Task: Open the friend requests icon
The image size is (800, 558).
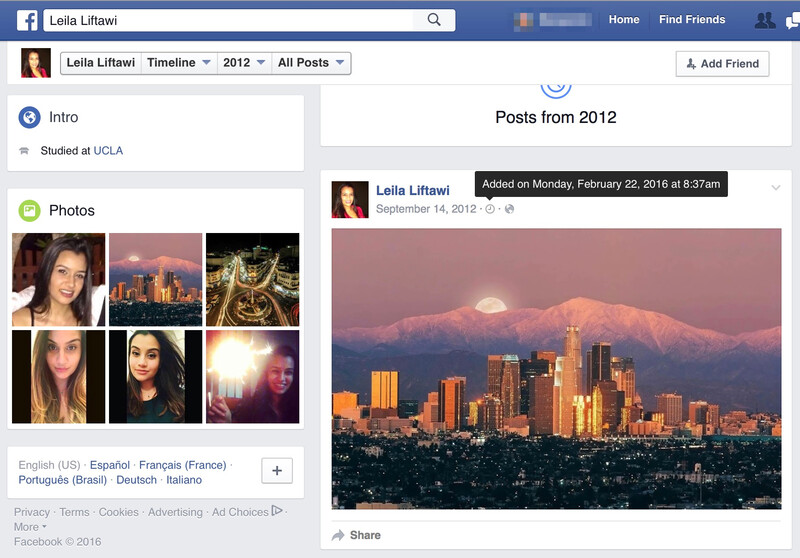Action: click(x=765, y=20)
